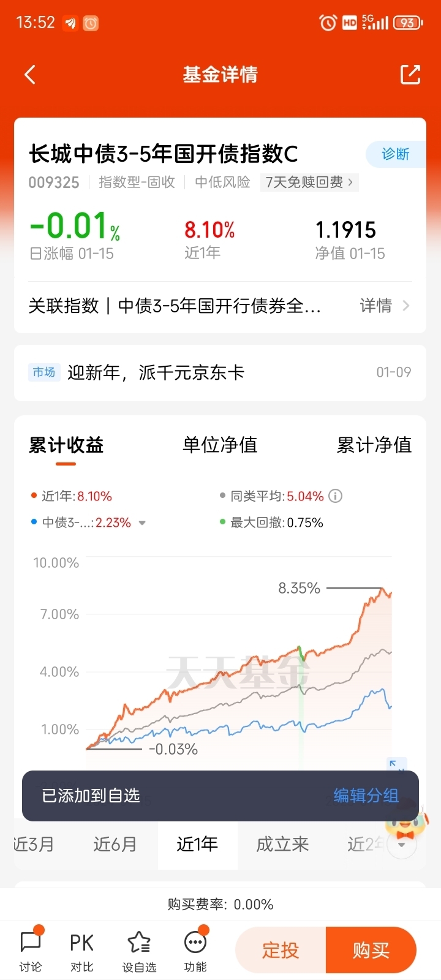Select 近3月 time range

click(x=34, y=845)
